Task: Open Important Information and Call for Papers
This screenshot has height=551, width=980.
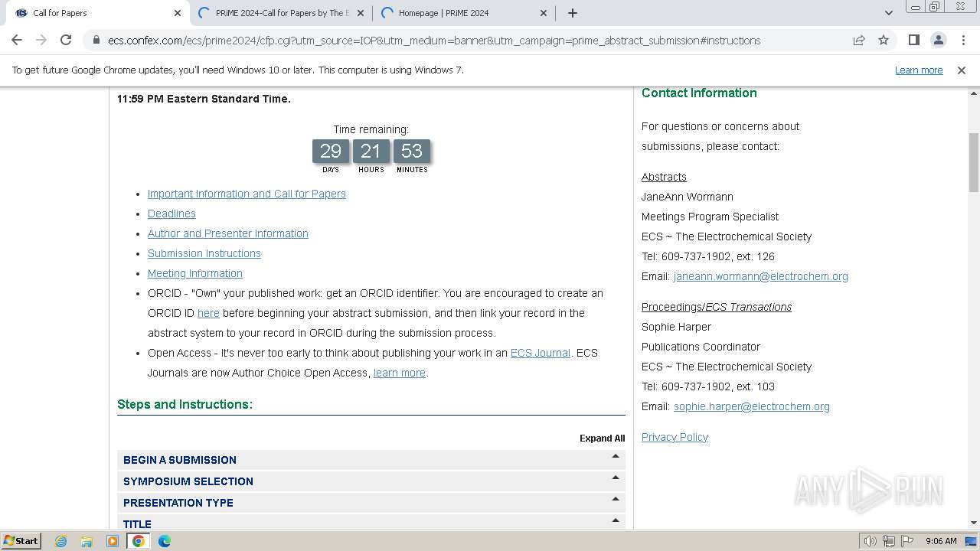Action: (x=247, y=194)
